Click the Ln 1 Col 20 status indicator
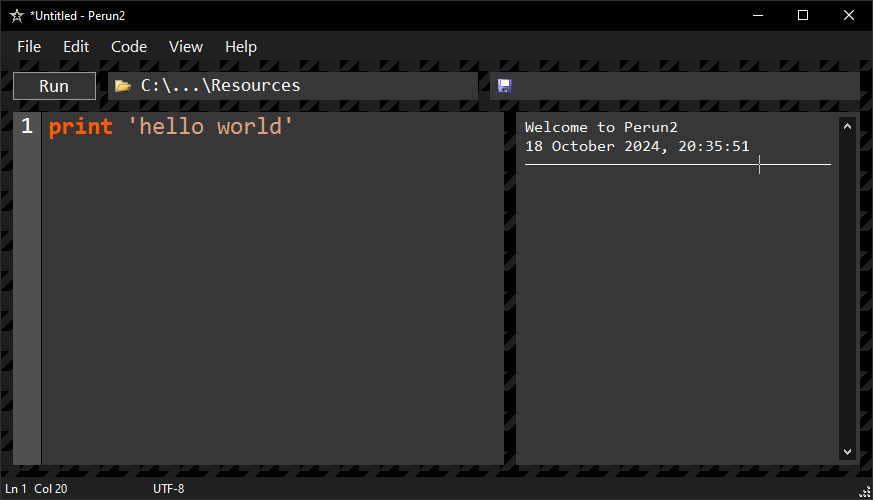Image resolution: width=873 pixels, height=500 pixels. click(x=36, y=488)
